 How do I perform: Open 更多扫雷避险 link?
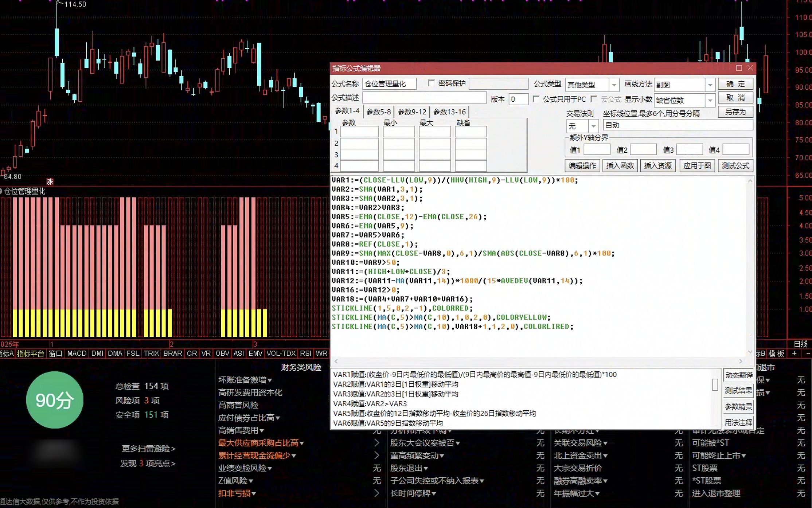148,449
